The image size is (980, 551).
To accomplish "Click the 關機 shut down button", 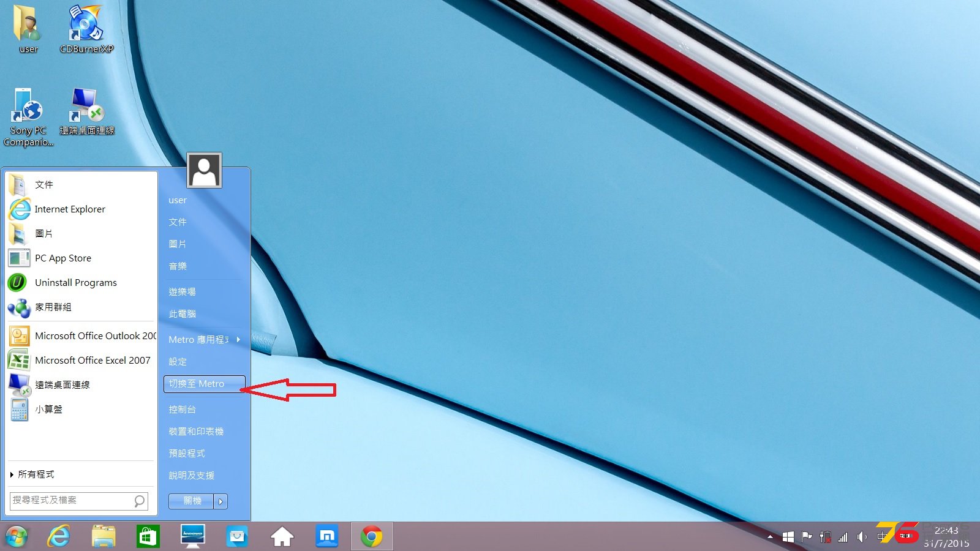I will coord(191,501).
